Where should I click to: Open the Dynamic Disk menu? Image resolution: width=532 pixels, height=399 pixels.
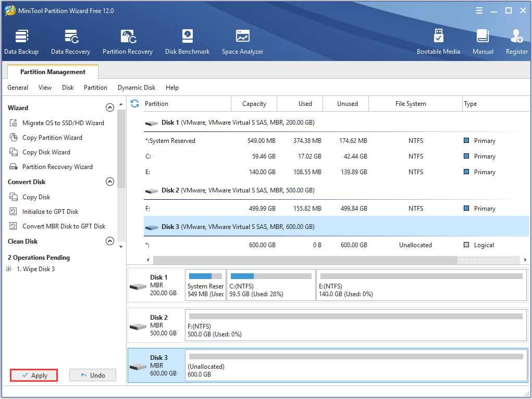click(137, 88)
